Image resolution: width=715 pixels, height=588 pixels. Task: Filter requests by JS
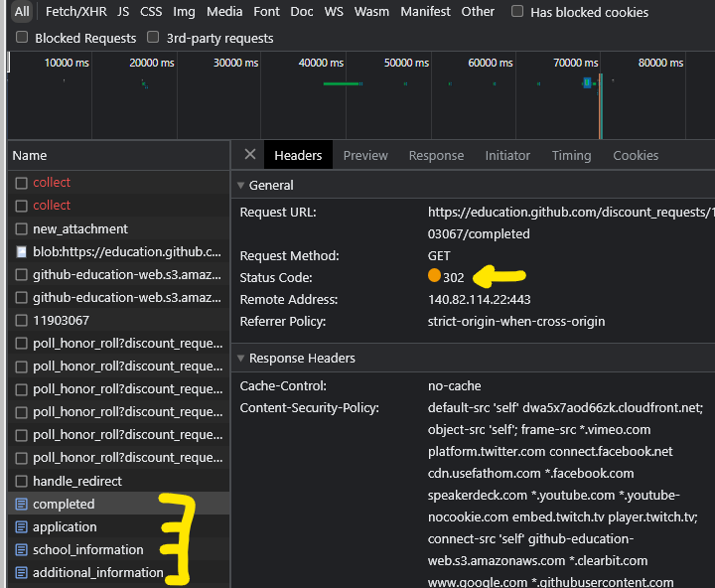123,11
